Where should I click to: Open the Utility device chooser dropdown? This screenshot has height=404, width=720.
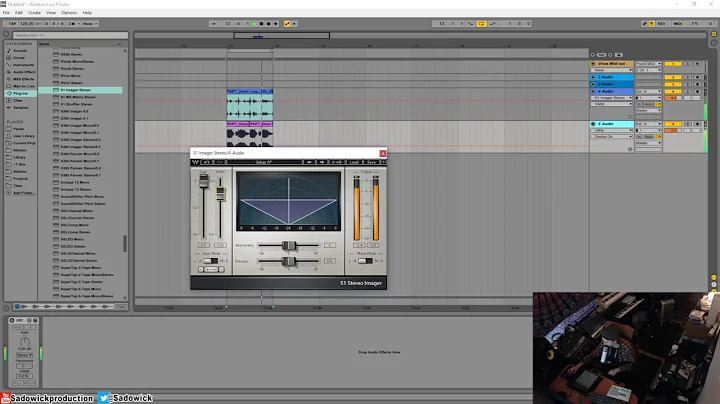coord(612,130)
